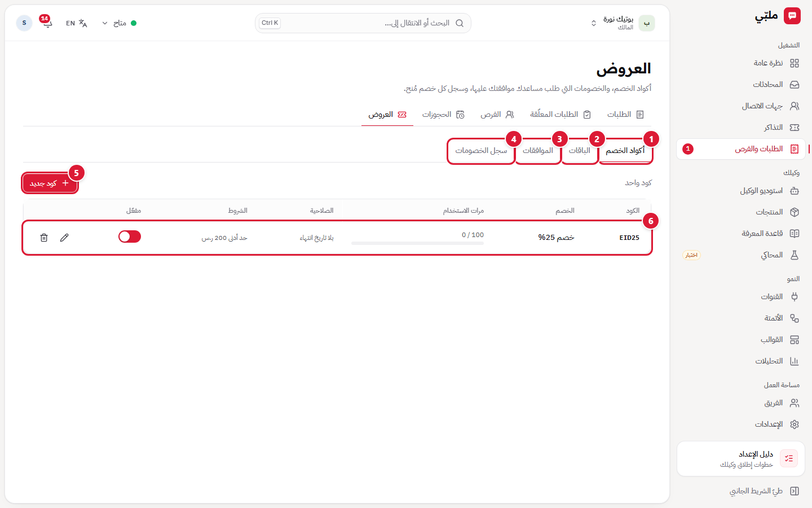Click the Ctrl K shortcut badge
Image resolution: width=812 pixels, height=508 pixels.
pyautogui.click(x=270, y=23)
